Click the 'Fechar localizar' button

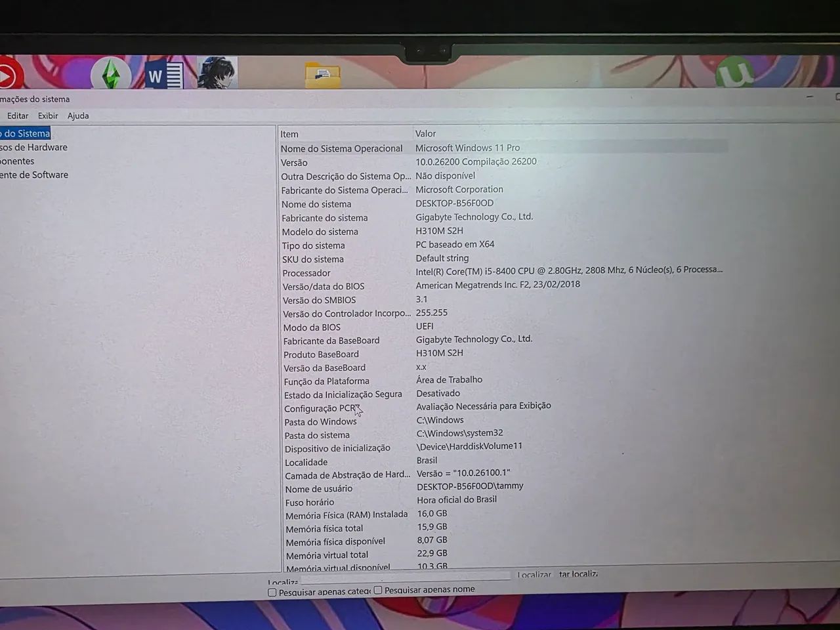(578, 574)
